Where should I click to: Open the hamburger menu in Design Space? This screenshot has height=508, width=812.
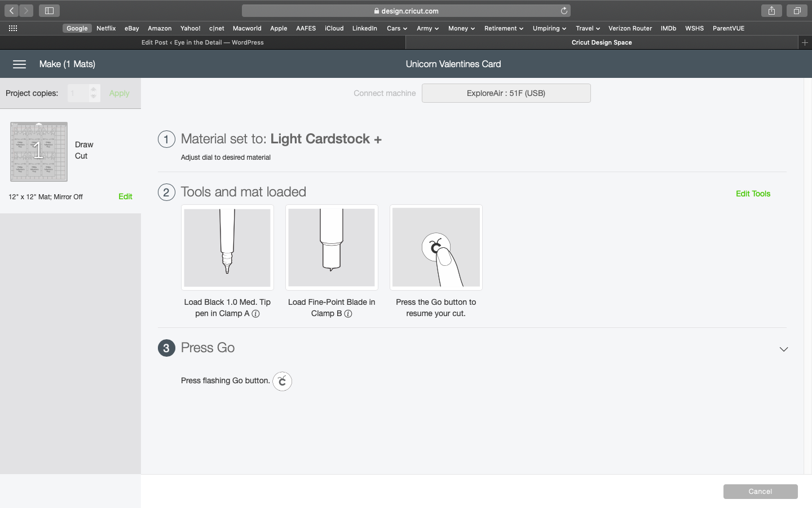[x=19, y=64]
